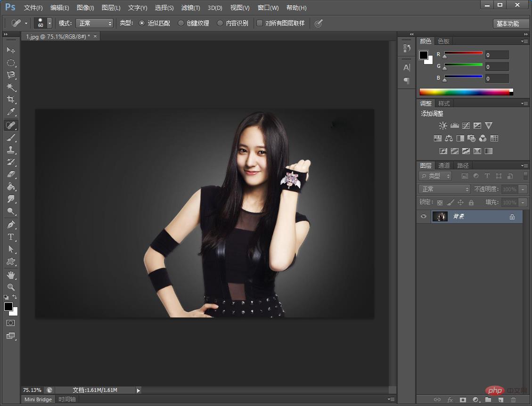Choose the 内容识别 radio option
The width and height of the screenshot is (532, 406).
pos(220,23)
